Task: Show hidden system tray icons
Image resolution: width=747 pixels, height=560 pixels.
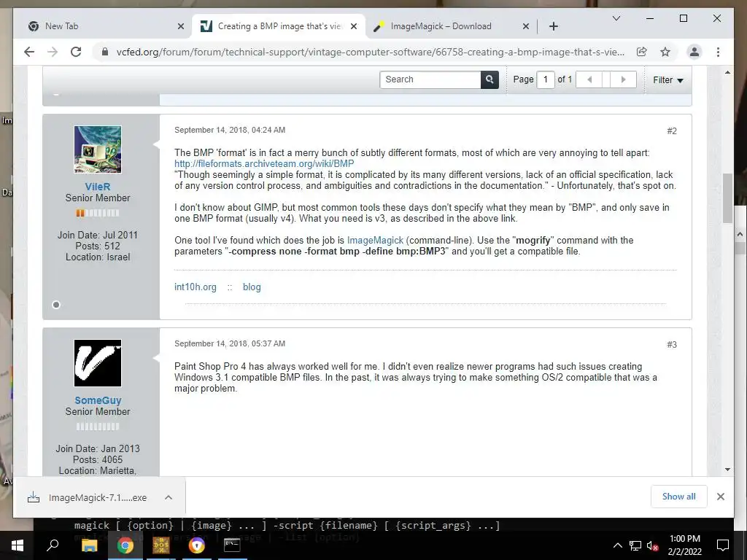Action: point(617,545)
